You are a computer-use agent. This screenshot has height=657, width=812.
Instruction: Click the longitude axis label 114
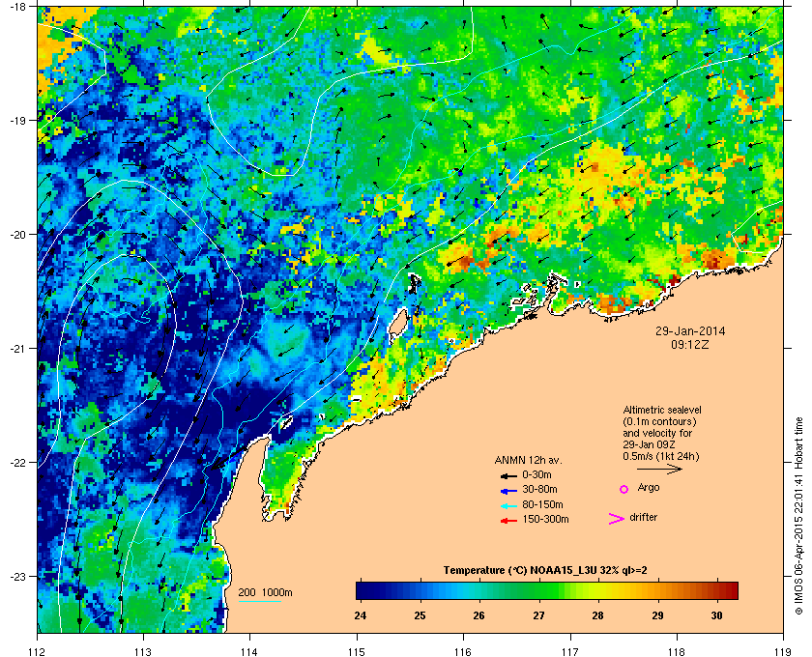pyautogui.click(x=249, y=651)
